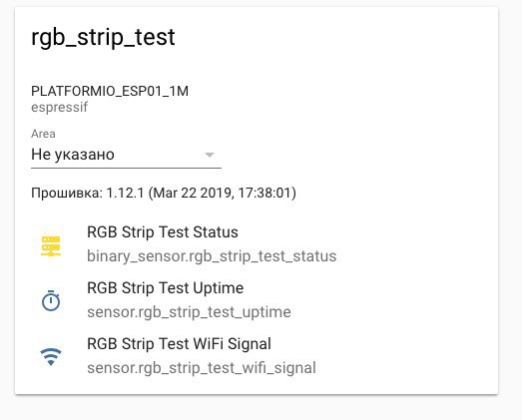Click the WiFi signal icon
The image size is (522, 420).
click(51, 357)
